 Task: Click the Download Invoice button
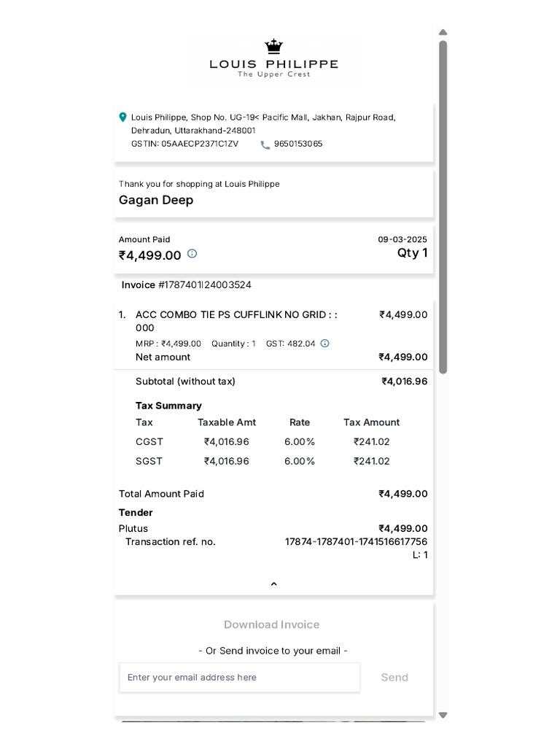(x=272, y=624)
